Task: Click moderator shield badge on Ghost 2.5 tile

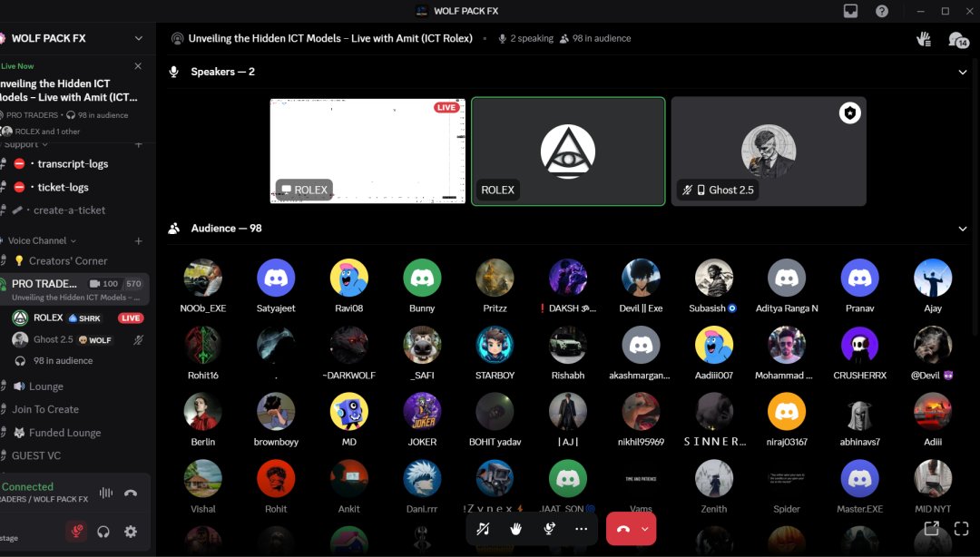Action: pos(849,113)
